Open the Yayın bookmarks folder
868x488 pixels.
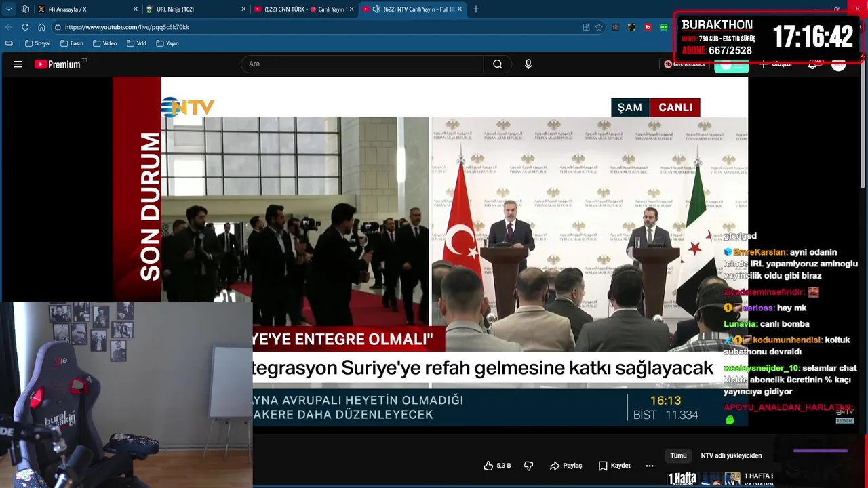point(167,43)
